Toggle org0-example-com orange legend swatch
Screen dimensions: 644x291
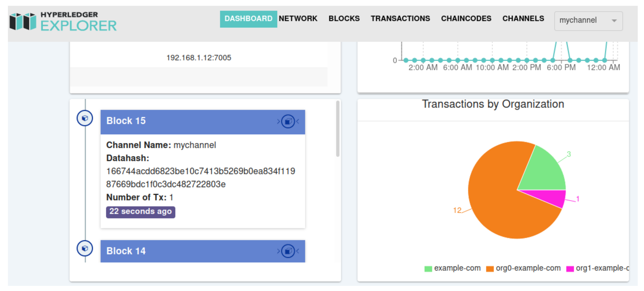490,269
